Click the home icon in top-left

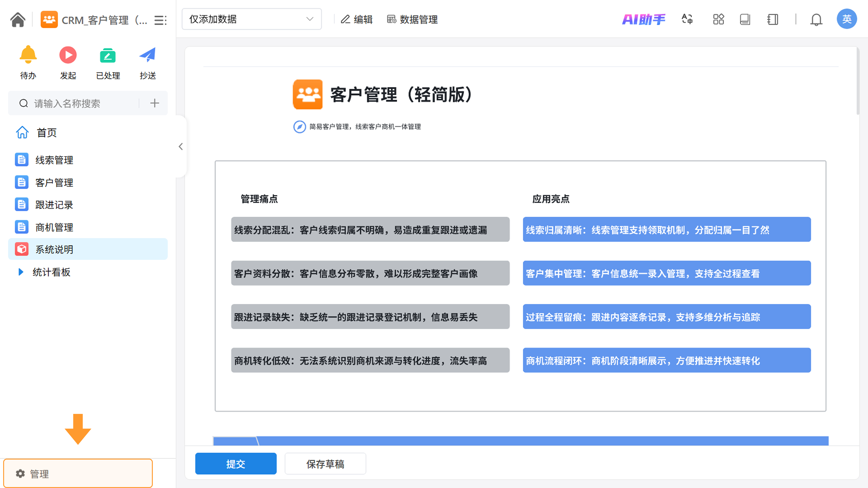[x=18, y=19]
